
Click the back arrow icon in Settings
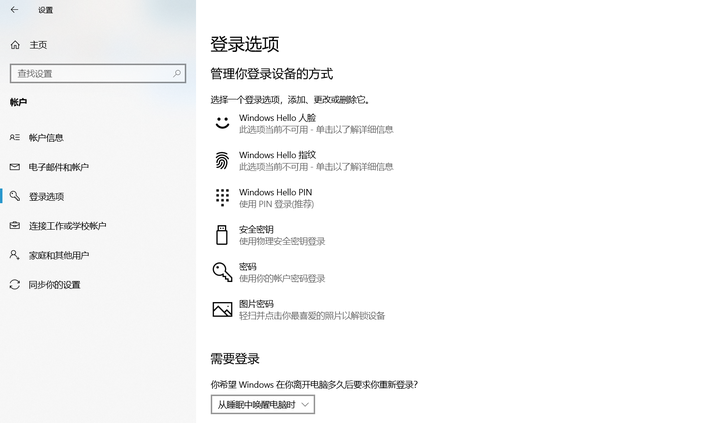[14, 10]
